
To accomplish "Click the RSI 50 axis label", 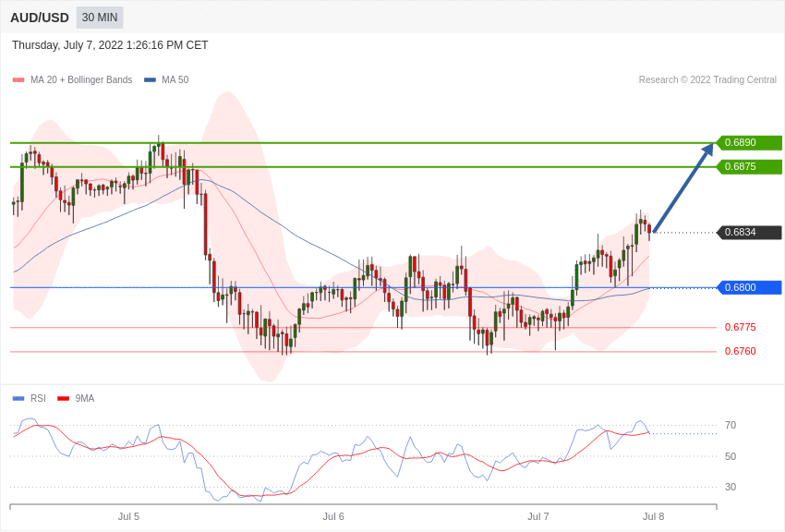I will [x=731, y=456].
